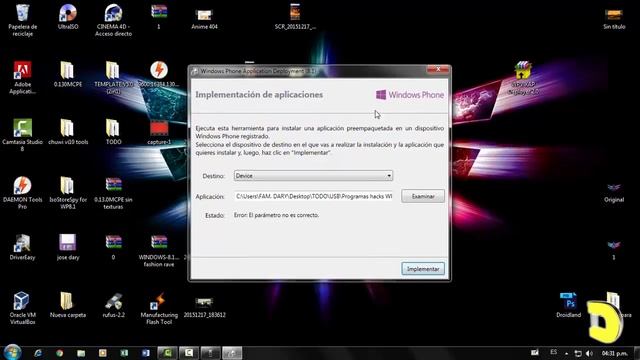Click the volume icon in system tray
This screenshot has width=640, height=360.
click(589, 353)
